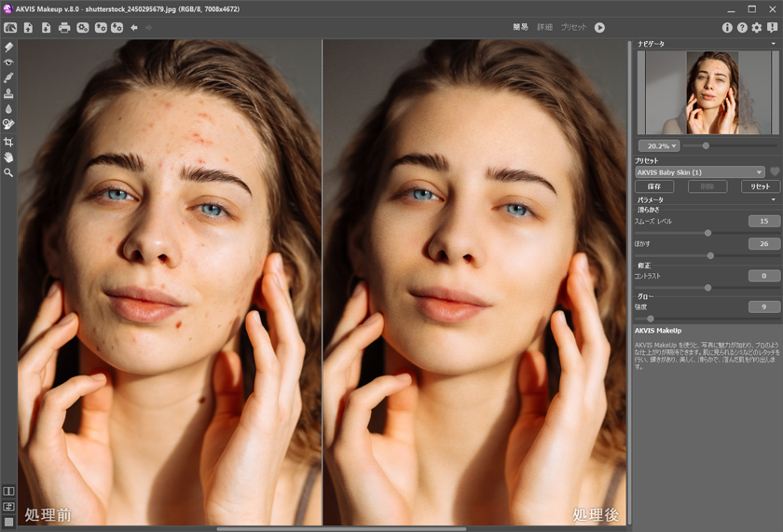Click the AKVIS MakeUp hint heading
This screenshot has height=532, width=783.
[x=658, y=331]
